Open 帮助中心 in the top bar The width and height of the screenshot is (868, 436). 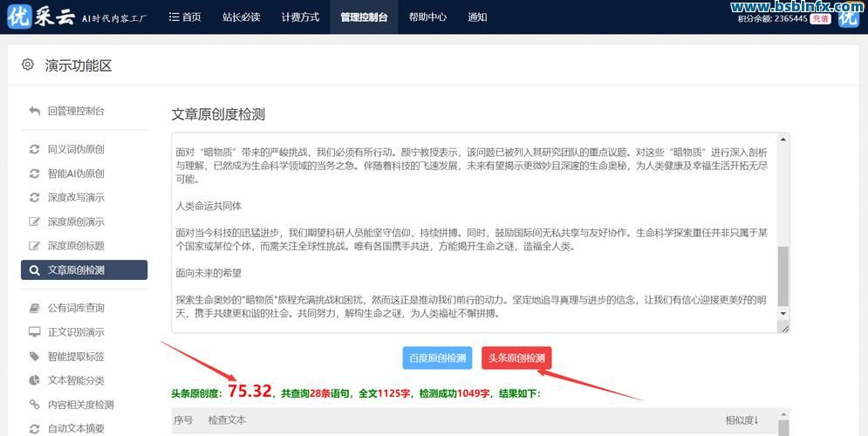pyautogui.click(x=427, y=17)
